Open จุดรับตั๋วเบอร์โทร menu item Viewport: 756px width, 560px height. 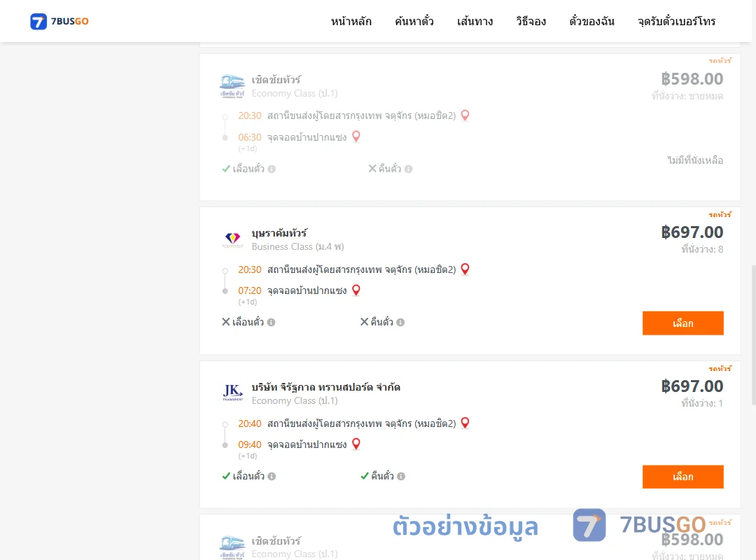676,21
